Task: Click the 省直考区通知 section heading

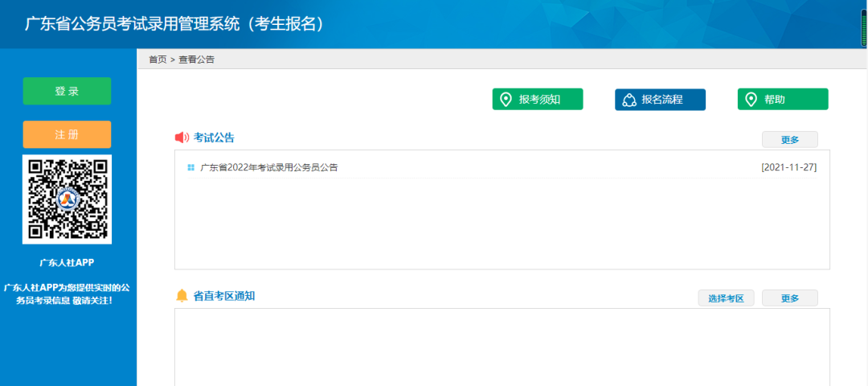Action: [224, 296]
